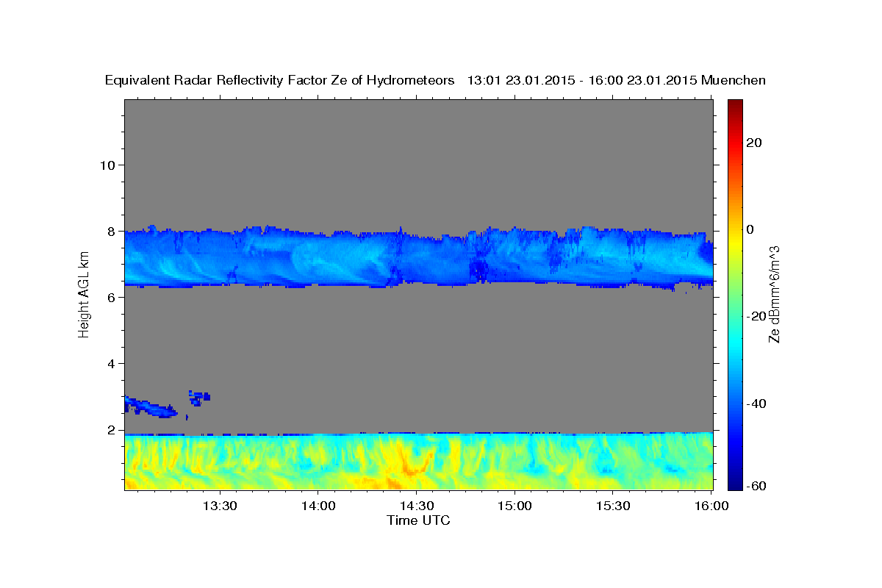The image size is (882, 588).
Task: Click the 'Ze dBmm^6/m^3' colorbar label
Action: click(774, 294)
